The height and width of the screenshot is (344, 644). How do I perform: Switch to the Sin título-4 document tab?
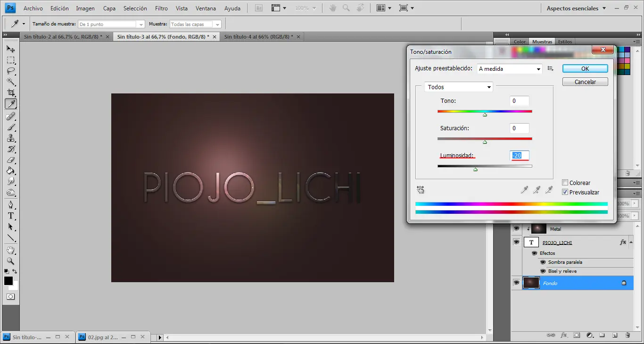(x=257, y=36)
